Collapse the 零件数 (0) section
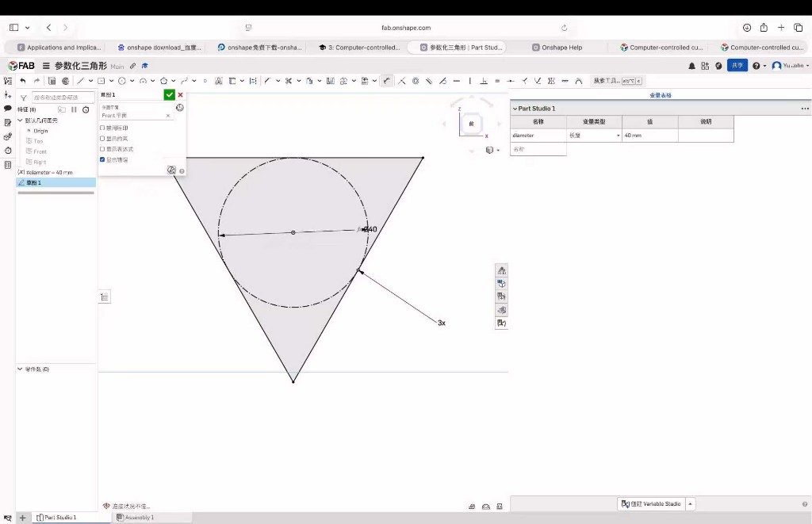 point(20,369)
